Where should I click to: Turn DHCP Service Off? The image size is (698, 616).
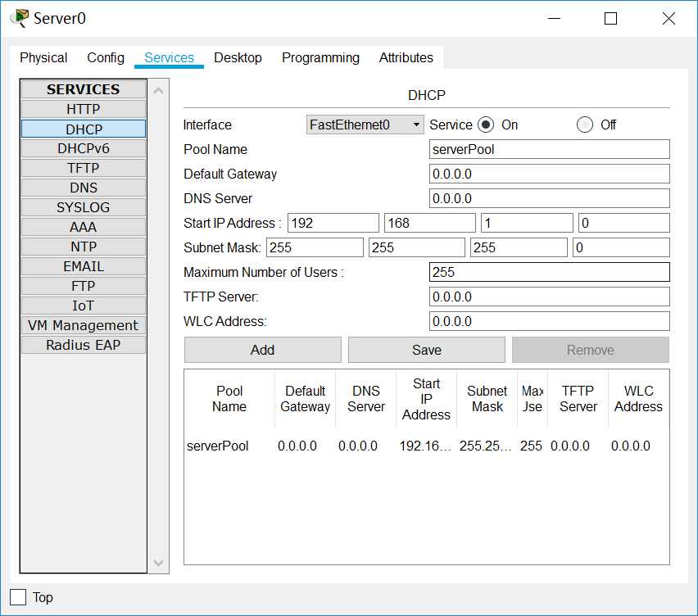[584, 125]
